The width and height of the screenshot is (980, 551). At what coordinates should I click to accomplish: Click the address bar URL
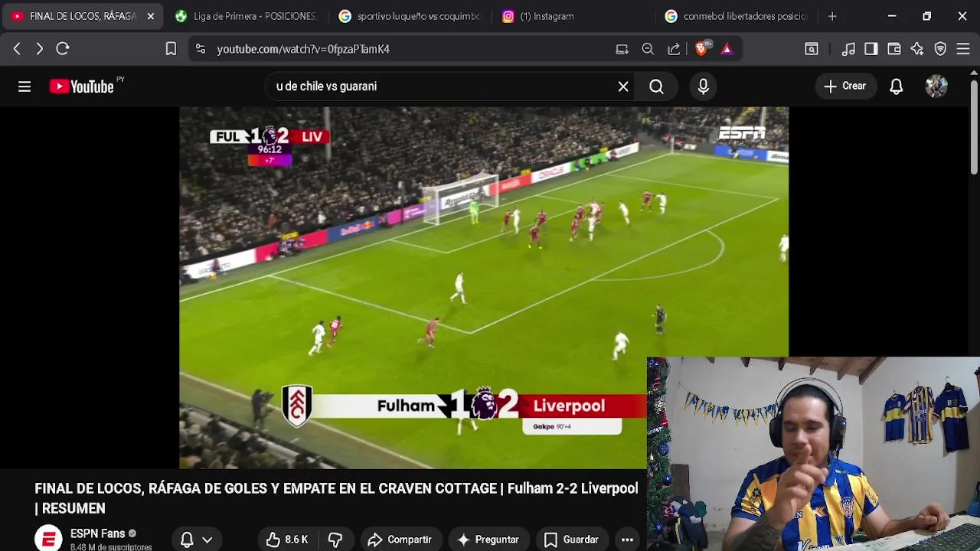coord(303,49)
